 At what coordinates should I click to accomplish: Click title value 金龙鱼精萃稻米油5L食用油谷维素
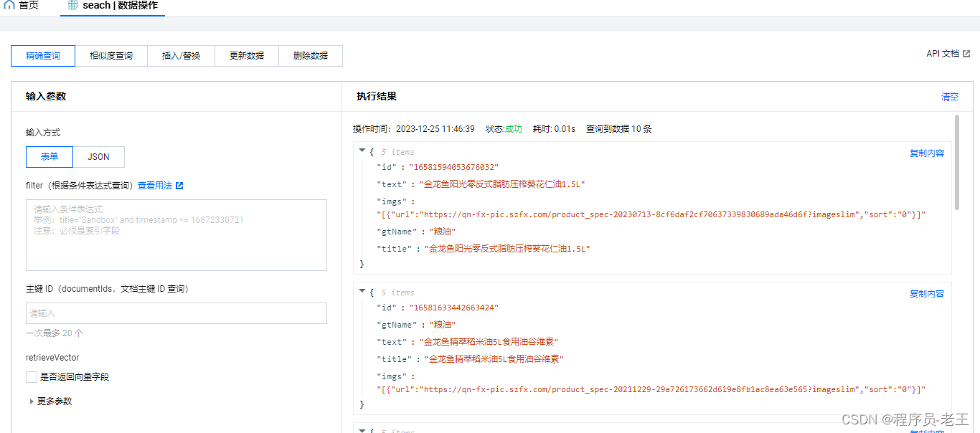pos(494,359)
